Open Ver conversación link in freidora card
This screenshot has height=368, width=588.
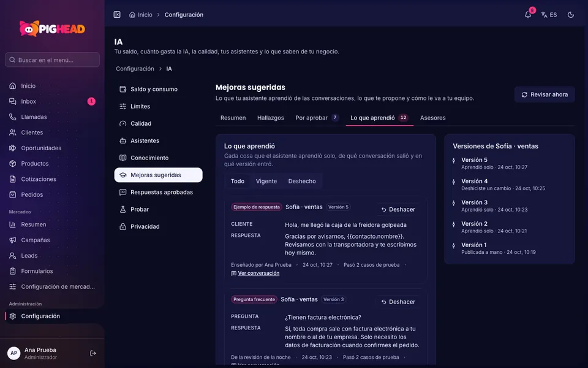[x=255, y=273]
